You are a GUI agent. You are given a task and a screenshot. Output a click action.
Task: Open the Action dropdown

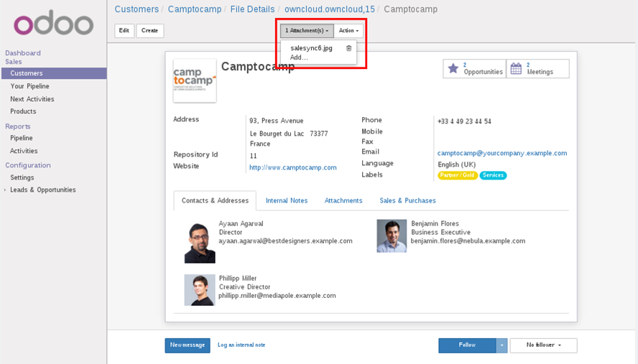click(x=348, y=30)
